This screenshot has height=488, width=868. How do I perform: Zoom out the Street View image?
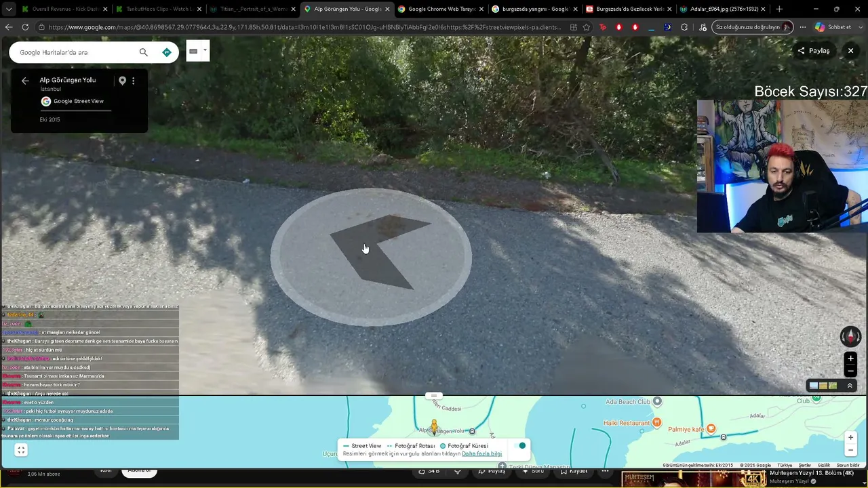(850, 371)
